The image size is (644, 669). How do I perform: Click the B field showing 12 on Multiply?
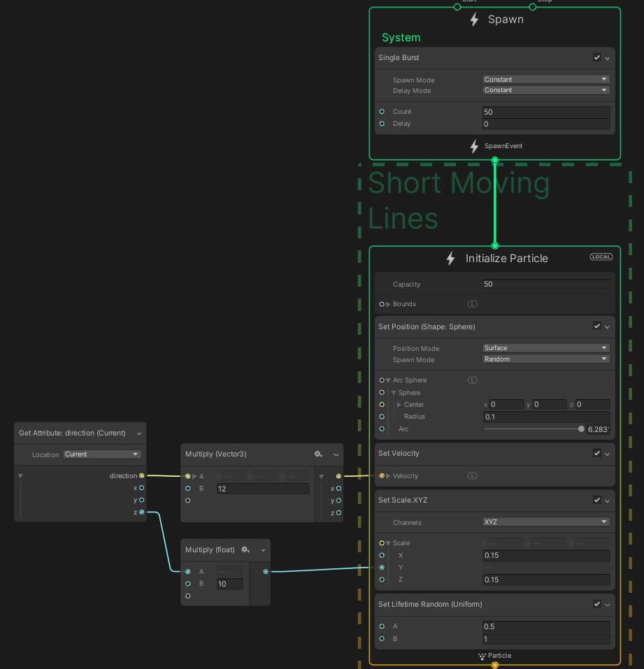pyautogui.click(x=262, y=488)
